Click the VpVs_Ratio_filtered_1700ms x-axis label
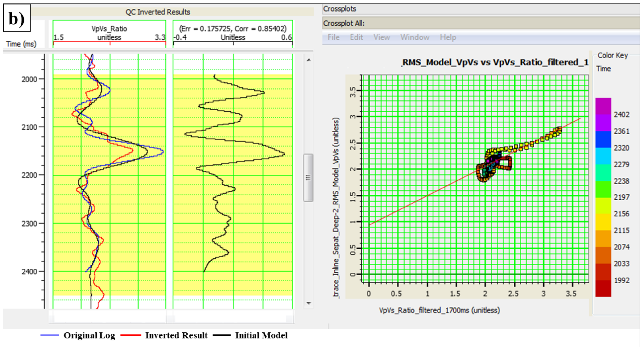 (439, 310)
